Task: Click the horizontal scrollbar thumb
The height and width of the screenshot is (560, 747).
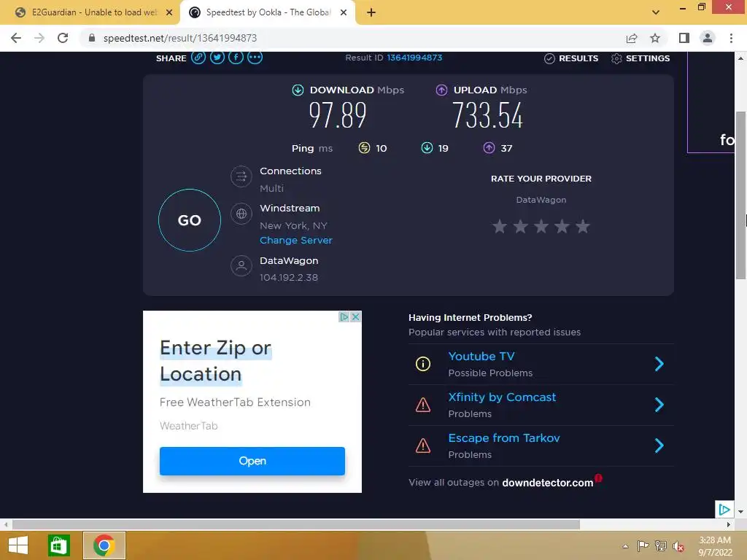Action: [296, 525]
